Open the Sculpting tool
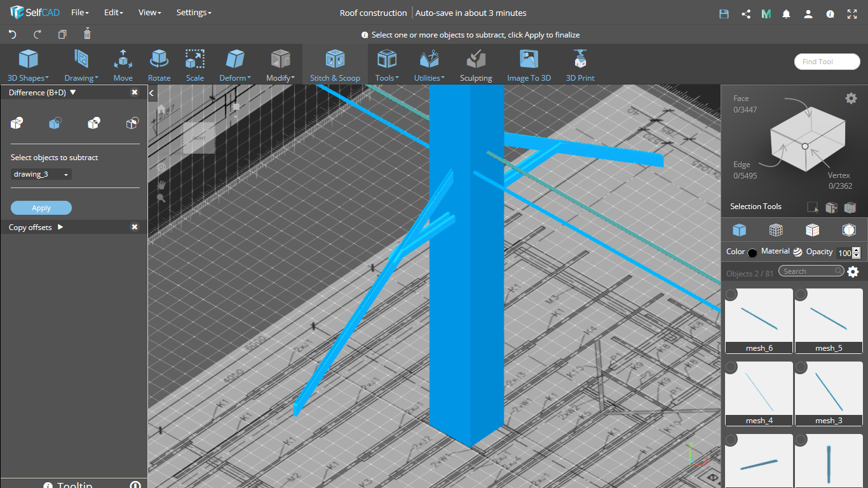This screenshot has width=868, height=488. click(476, 65)
